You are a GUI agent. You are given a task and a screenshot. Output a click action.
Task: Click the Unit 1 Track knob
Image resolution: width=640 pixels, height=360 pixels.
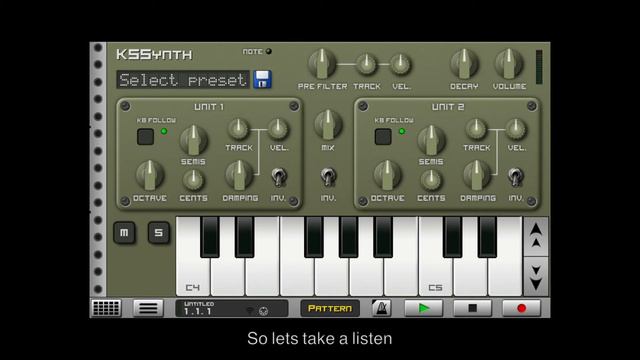(x=238, y=129)
